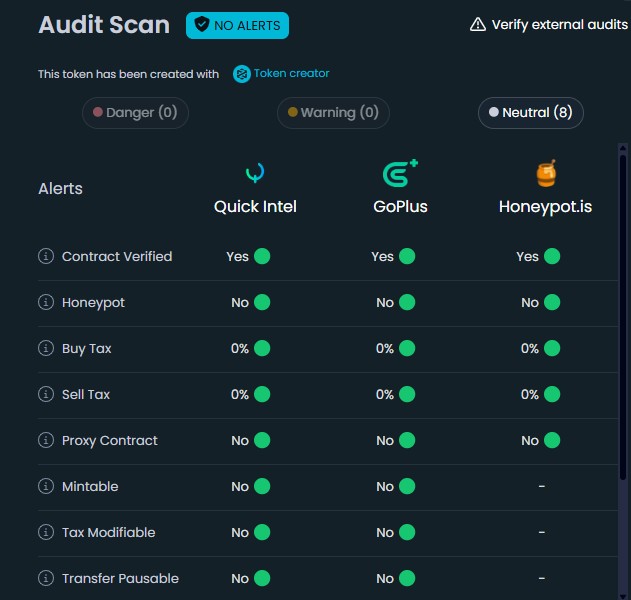Filter by Warning (0) alerts

pyautogui.click(x=333, y=113)
